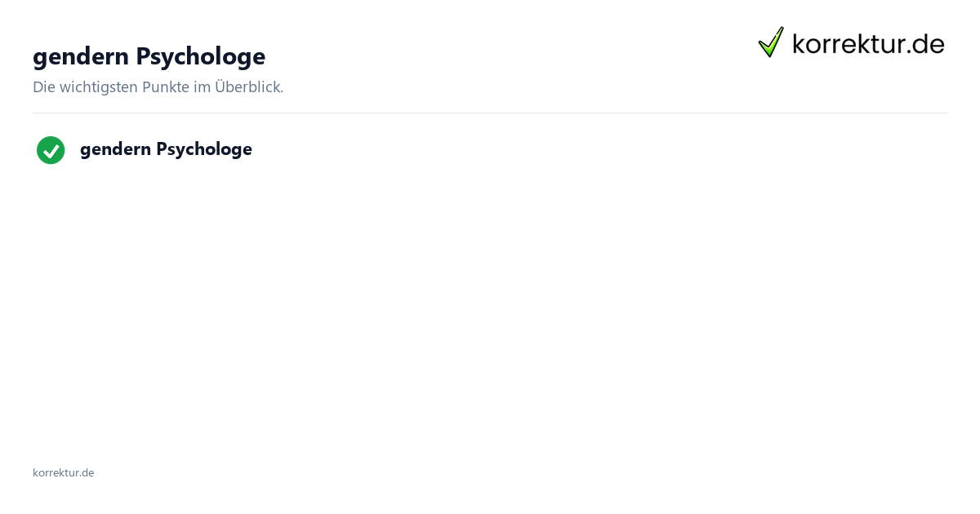Click the subtitle Die wichtigsten Punkte im Überblick

point(158,86)
